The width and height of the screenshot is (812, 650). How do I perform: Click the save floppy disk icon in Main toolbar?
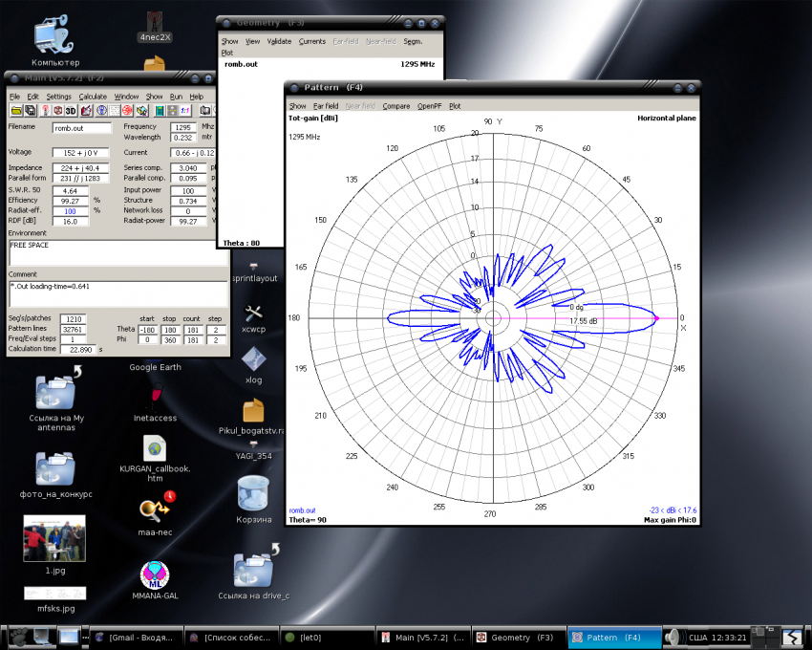(x=30, y=111)
